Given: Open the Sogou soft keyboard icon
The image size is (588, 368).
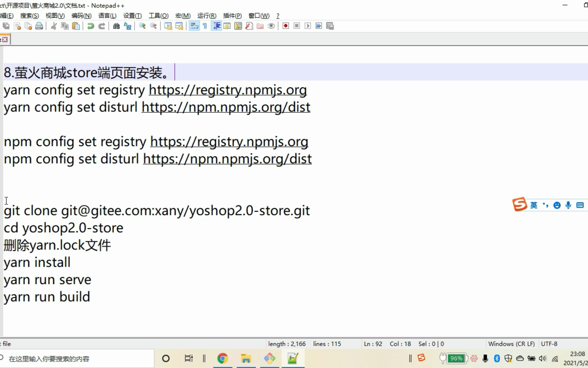Looking at the screenshot, I should tap(580, 205).
